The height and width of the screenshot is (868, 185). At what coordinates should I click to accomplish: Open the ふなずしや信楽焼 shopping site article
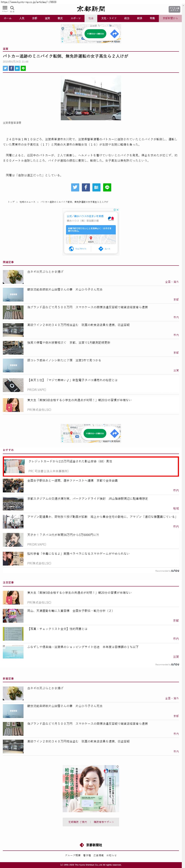pos(83,647)
